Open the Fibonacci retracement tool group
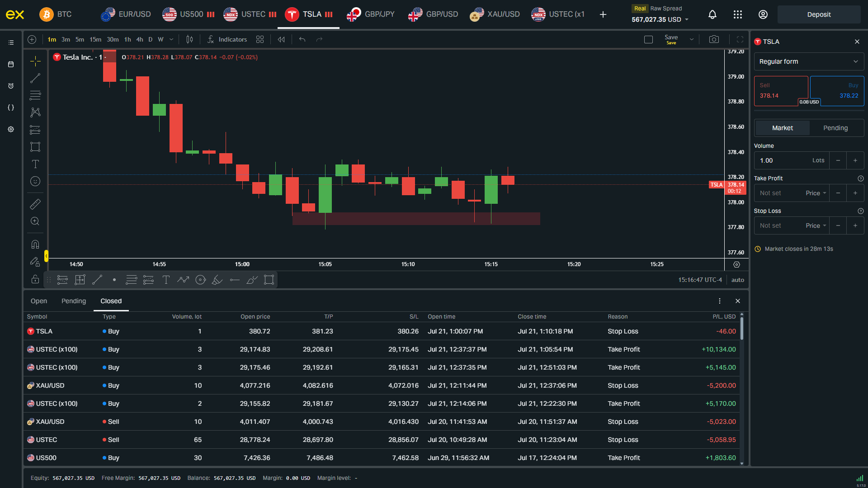 pyautogui.click(x=35, y=95)
